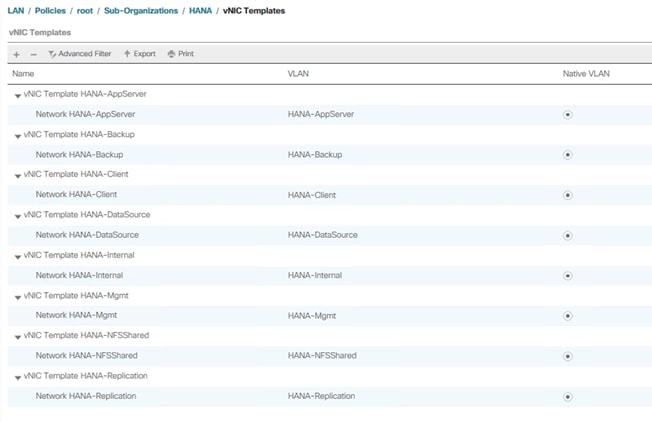Select Native VLAN radio for HANA-DataSource
Viewport: 652px width, 422px height.
pos(568,235)
